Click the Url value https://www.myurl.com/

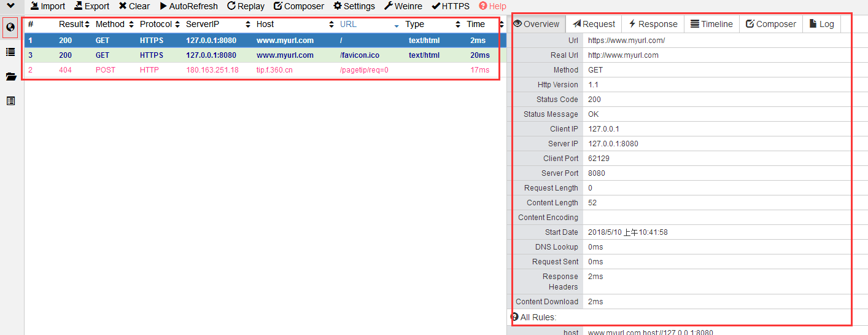click(x=626, y=41)
